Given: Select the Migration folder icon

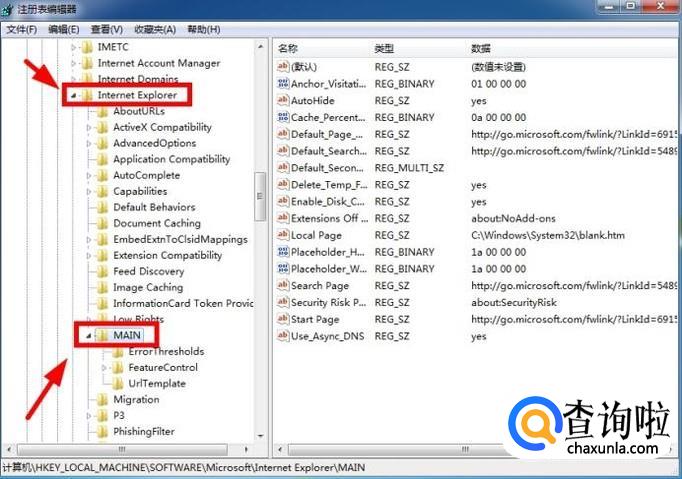Looking at the screenshot, I should tap(103, 399).
